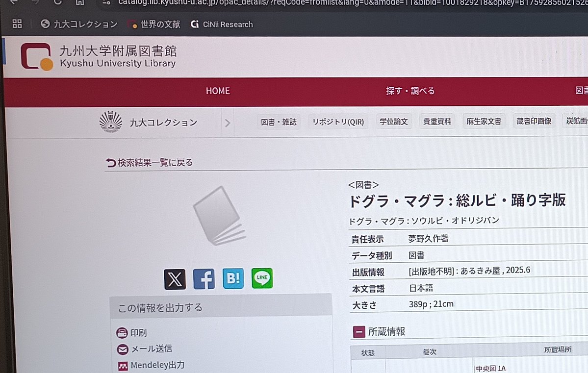Select the 貴重資料 tab
Screen dimensions: 588x373
click(x=437, y=122)
